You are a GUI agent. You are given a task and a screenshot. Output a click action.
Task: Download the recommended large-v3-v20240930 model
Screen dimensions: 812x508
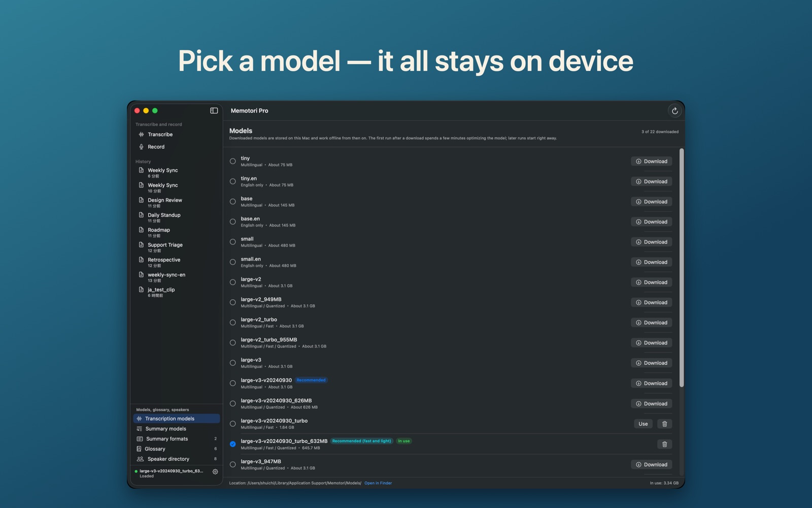652,383
